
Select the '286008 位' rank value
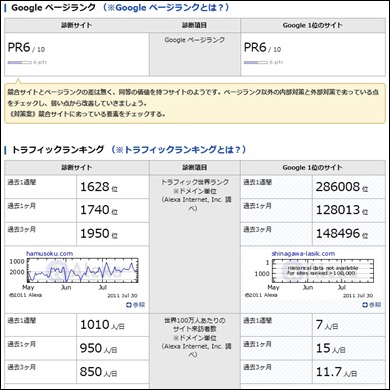342,187
